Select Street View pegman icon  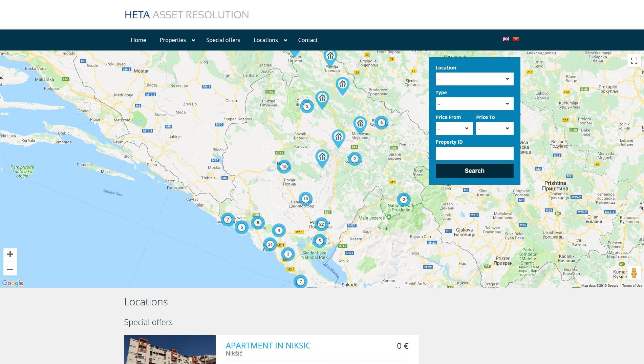click(634, 272)
